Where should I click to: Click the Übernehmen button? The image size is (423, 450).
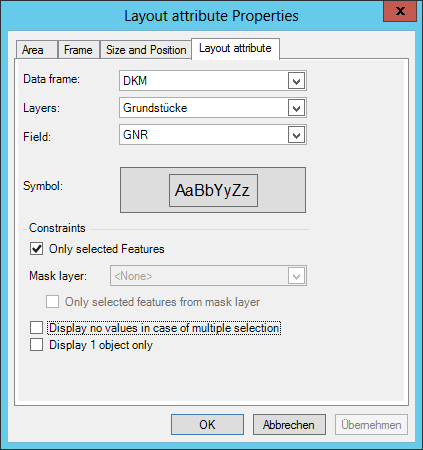(x=371, y=425)
